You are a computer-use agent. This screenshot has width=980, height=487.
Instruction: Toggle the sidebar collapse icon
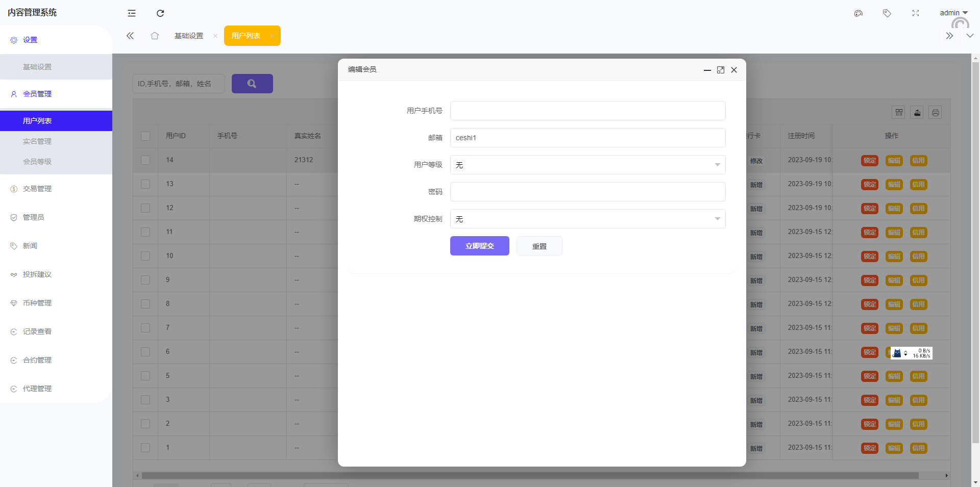click(x=132, y=13)
